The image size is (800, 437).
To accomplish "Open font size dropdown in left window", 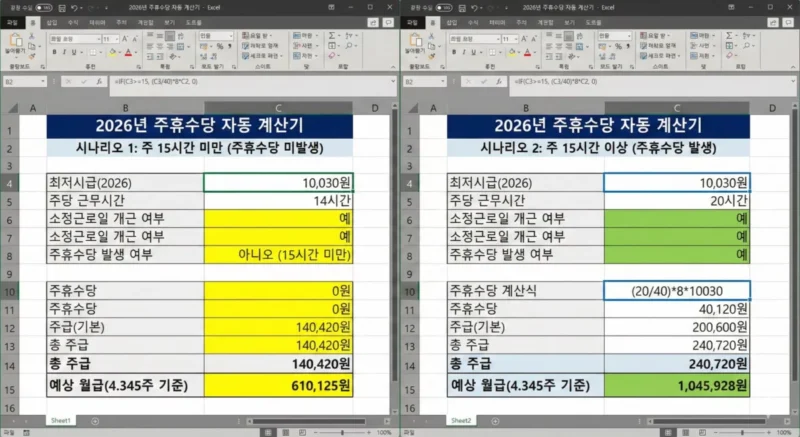I will (x=117, y=39).
